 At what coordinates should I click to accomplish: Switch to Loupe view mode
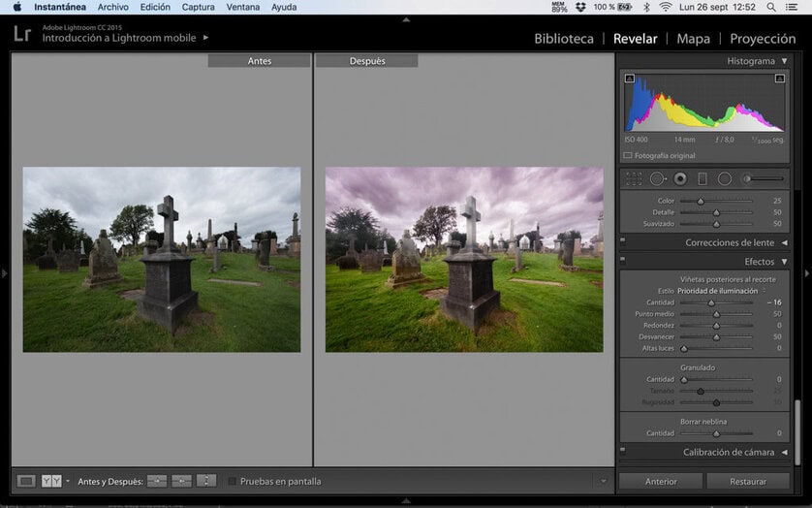click(x=26, y=481)
